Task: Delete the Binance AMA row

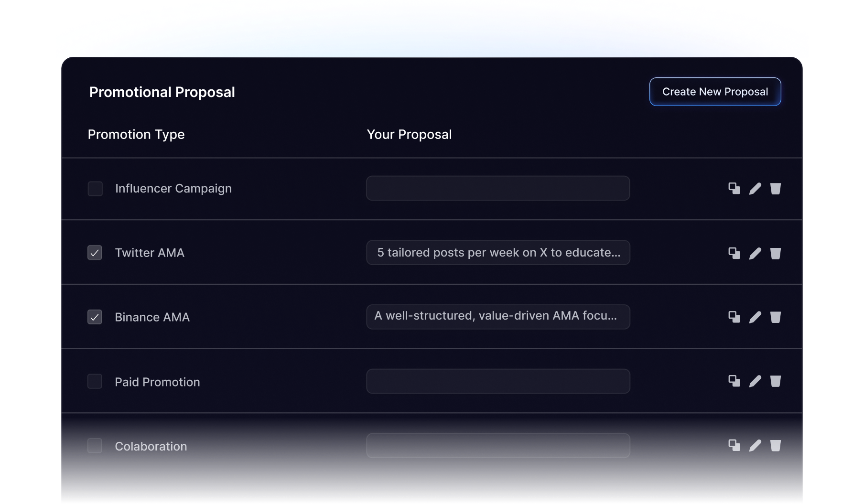Action: (776, 317)
